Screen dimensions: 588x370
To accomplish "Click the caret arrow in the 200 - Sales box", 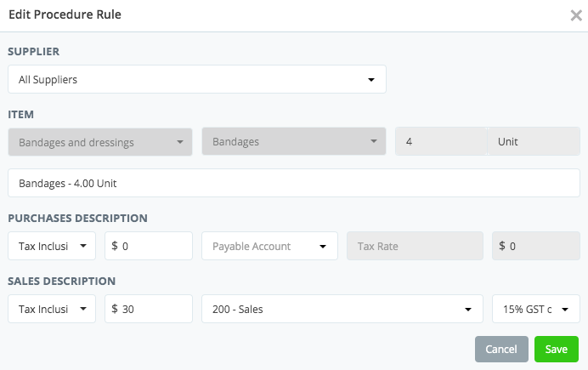I will pyautogui.click(x=467, y=309).
